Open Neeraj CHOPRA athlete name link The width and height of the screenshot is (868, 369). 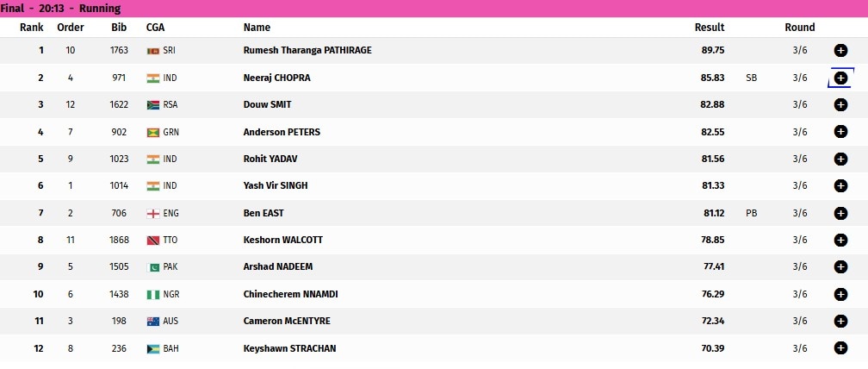pyautogui.click(x=276, y=78)
